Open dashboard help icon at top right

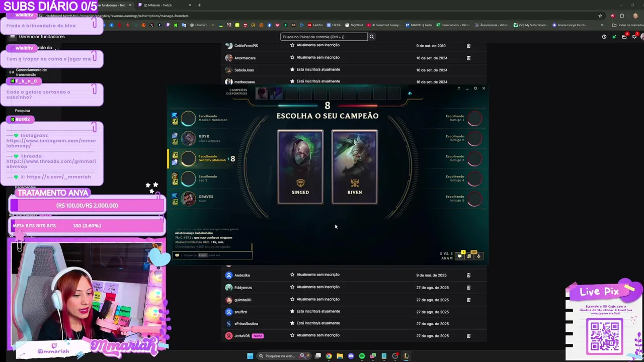coord(604,37)
